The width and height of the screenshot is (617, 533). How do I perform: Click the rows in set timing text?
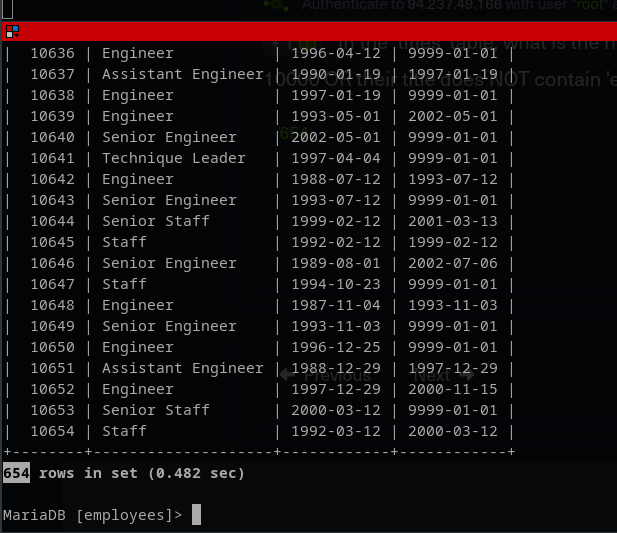[x=142, y=473]
